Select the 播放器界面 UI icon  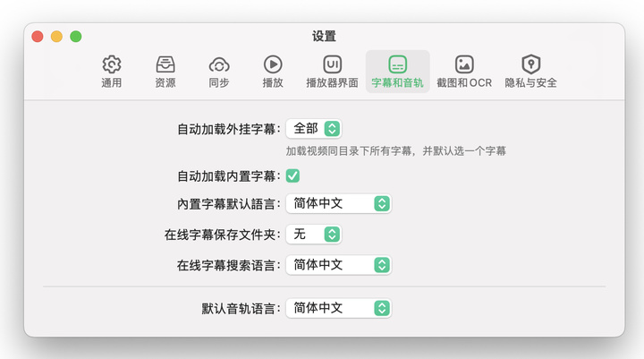[332, 64]
